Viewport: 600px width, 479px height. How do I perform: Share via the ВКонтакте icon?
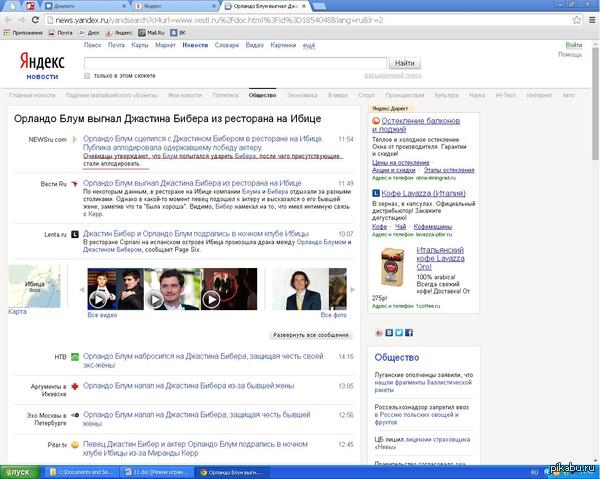(389, 332)
